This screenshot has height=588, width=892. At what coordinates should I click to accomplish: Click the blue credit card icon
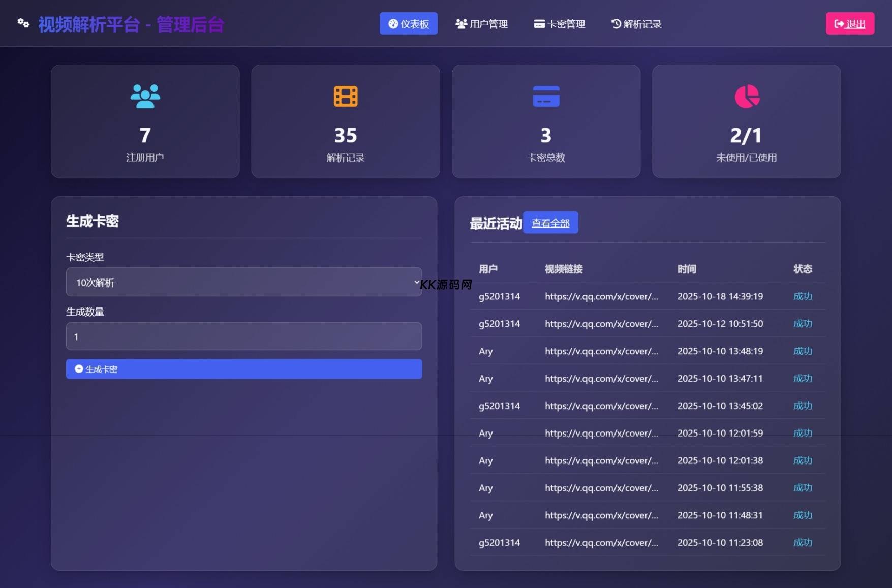pos(546,96)
